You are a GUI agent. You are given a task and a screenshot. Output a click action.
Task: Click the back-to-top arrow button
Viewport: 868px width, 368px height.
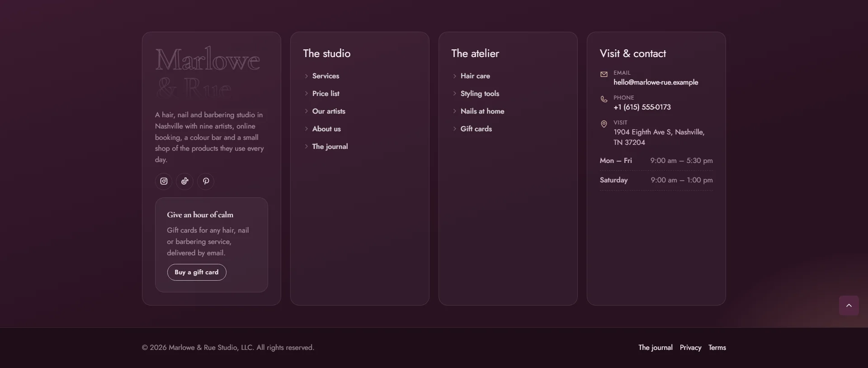849,306
